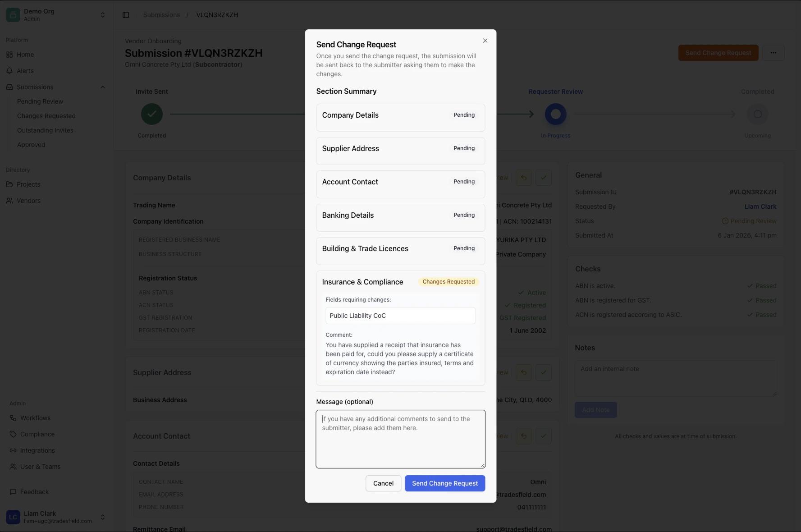Open Workflows under Admin
The image size is (801, 532).
click(x=35, y=417)
